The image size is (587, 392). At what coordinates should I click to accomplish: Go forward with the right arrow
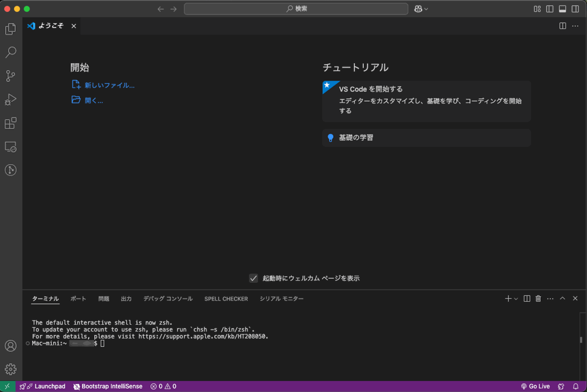174,9
